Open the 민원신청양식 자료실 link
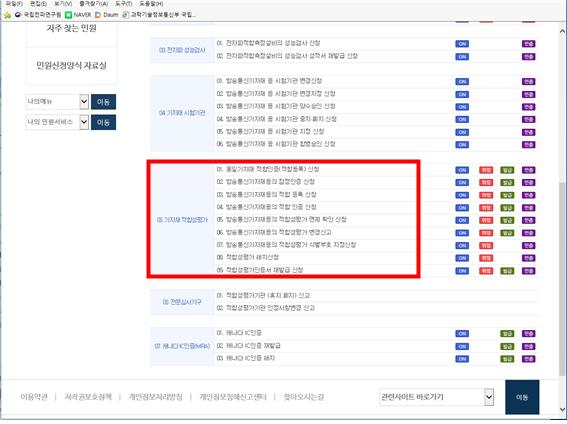 71,66
